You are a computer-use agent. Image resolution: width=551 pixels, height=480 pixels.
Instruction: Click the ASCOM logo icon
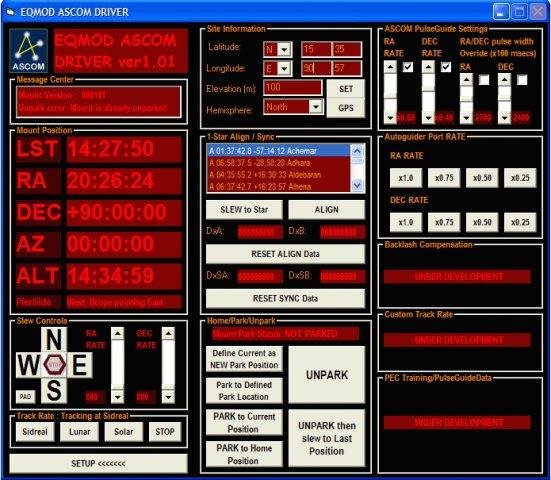click(x=28, y=50)
